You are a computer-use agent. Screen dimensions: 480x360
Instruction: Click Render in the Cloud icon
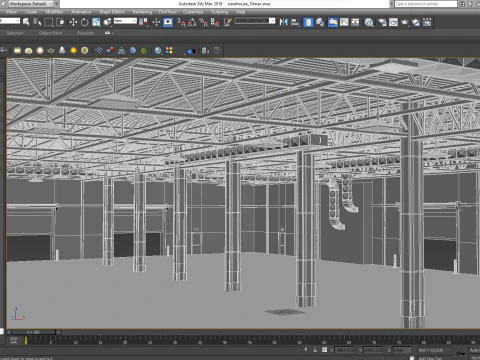416,22
